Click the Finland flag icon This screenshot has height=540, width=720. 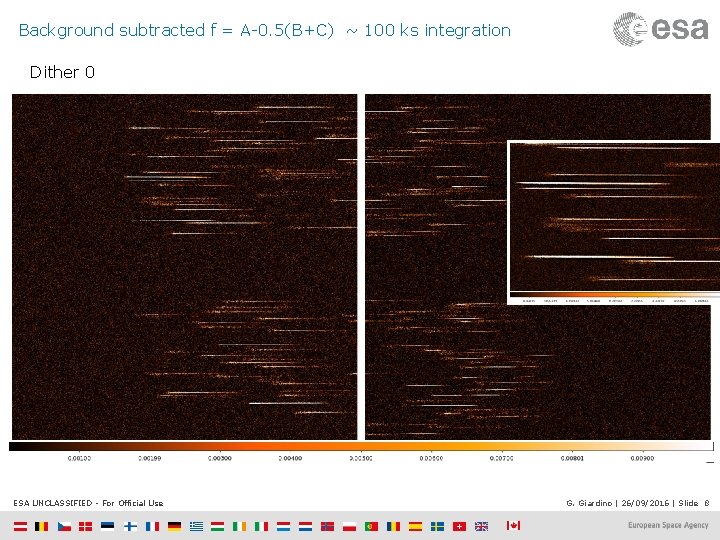click(x=130, y=526)
